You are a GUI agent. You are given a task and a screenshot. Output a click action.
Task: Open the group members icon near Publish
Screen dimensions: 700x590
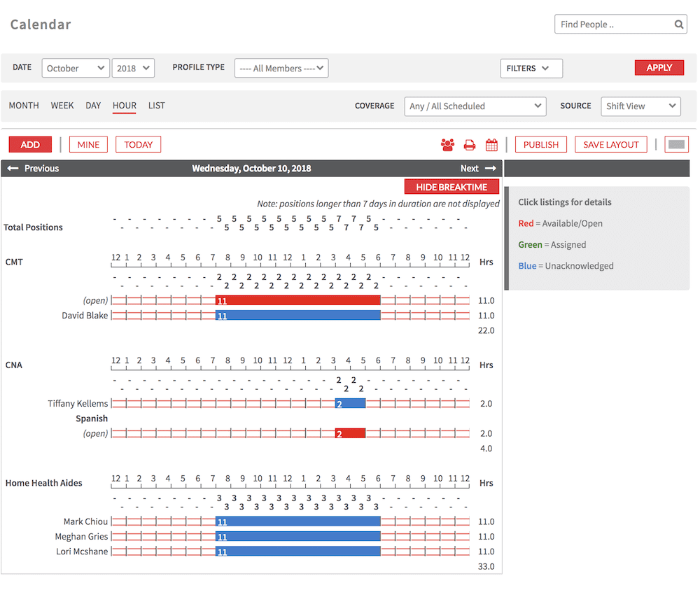tap(447, 144)
